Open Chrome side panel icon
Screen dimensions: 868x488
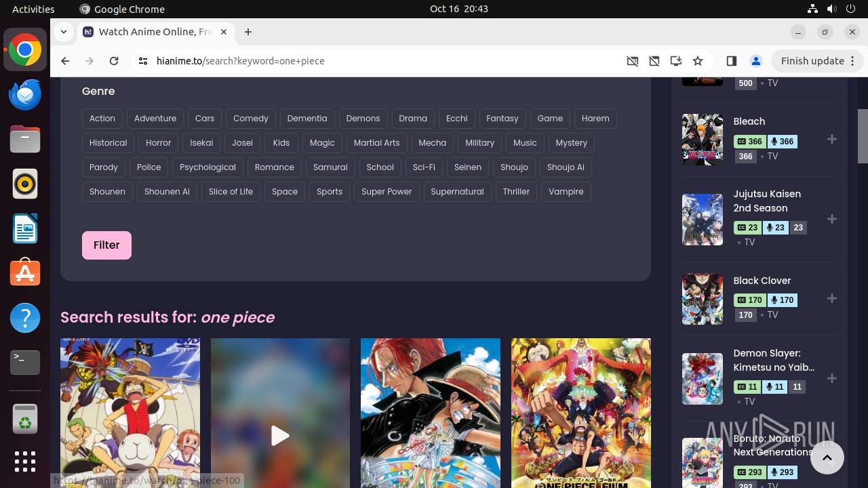click(x=731, y=61)
